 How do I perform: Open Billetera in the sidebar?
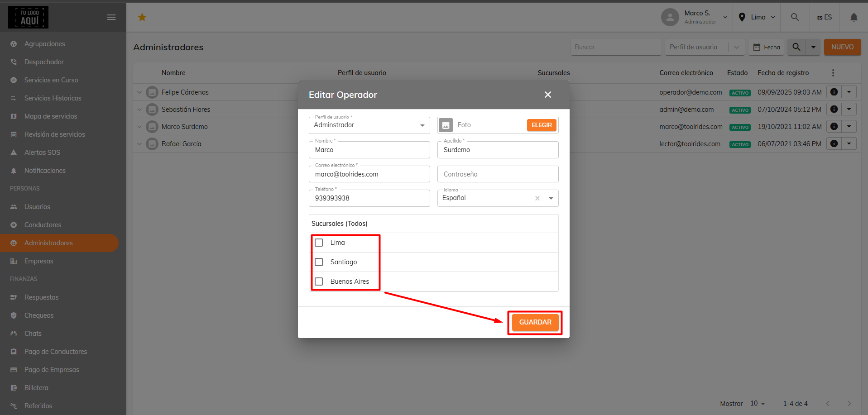(x=36, y=388)
